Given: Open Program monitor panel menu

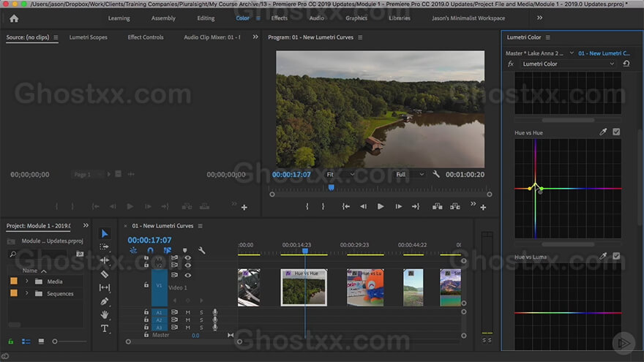Looking at the screenshot, I should pos(360,37).
